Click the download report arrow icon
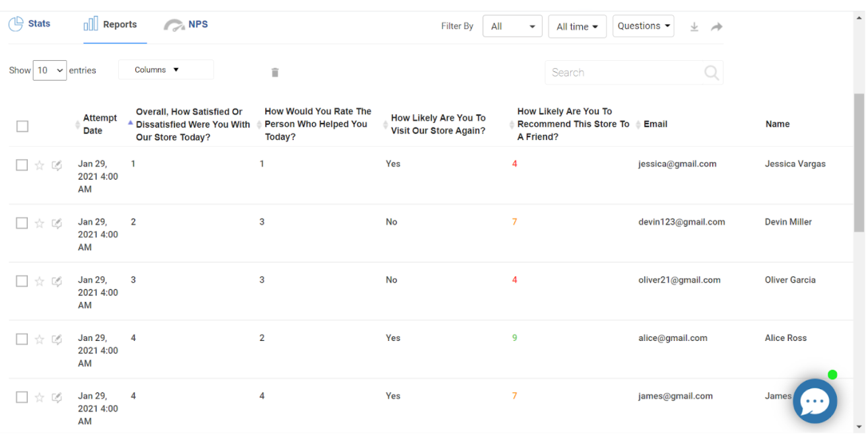The image size is (868, 440). (694, 27)
